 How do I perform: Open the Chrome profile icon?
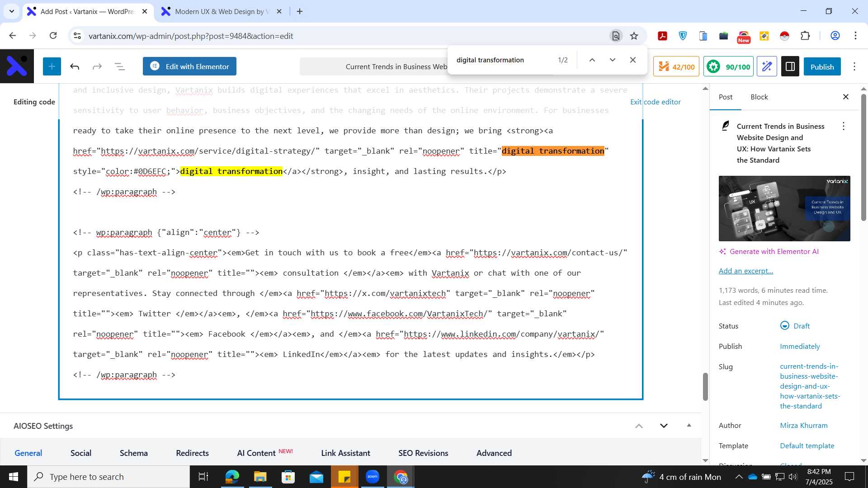pos(835,36)
